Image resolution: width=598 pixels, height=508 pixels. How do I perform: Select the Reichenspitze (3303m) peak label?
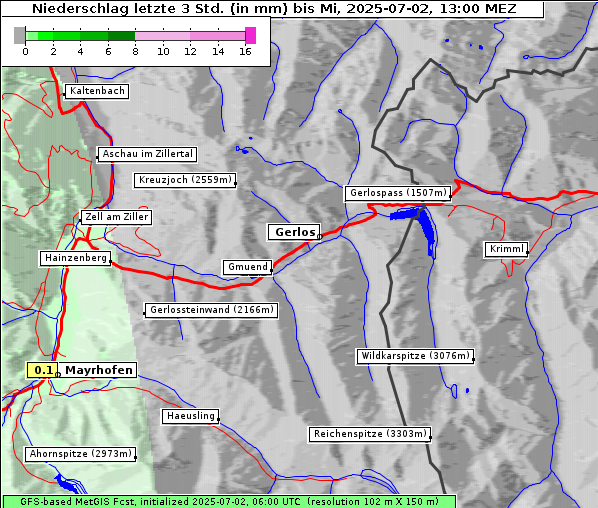(370, 434)
